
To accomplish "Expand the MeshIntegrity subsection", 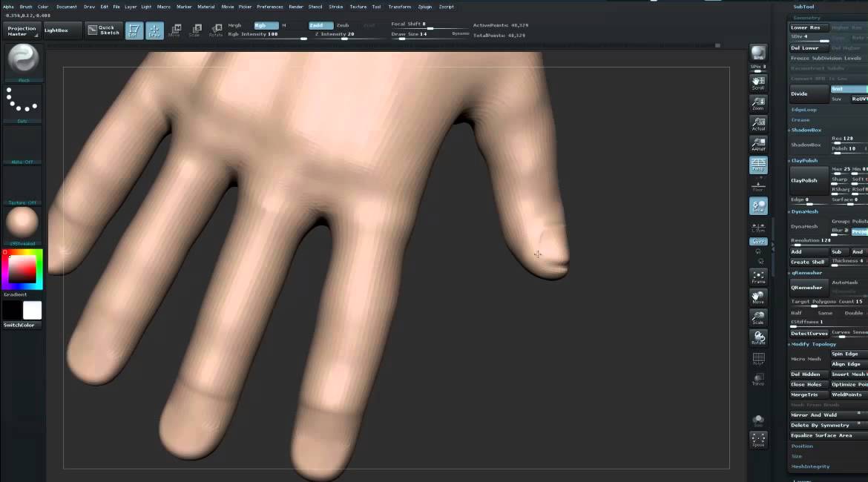I will (x=810, y=466).
